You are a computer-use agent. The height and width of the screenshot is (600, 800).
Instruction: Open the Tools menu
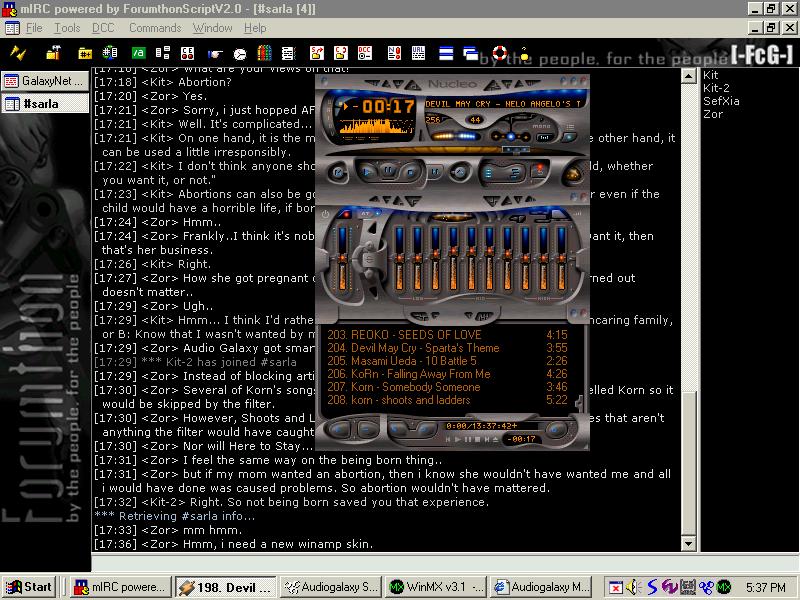pos(67,28)
